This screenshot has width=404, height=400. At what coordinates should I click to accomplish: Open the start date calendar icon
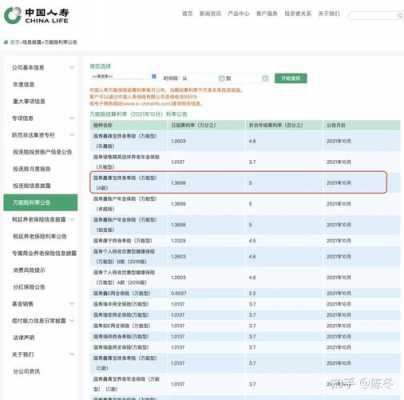221,78
